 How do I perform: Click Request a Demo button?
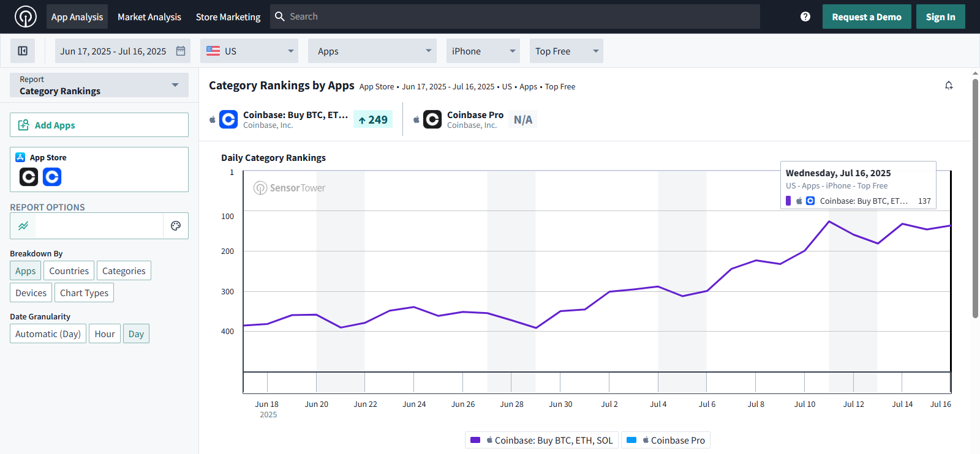point(867,17)
